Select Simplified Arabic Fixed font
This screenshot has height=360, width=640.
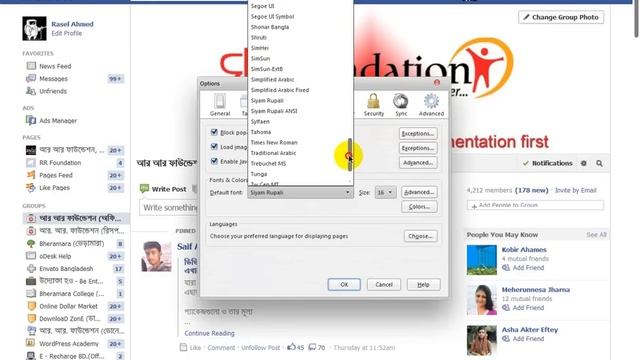coord(280,90)
